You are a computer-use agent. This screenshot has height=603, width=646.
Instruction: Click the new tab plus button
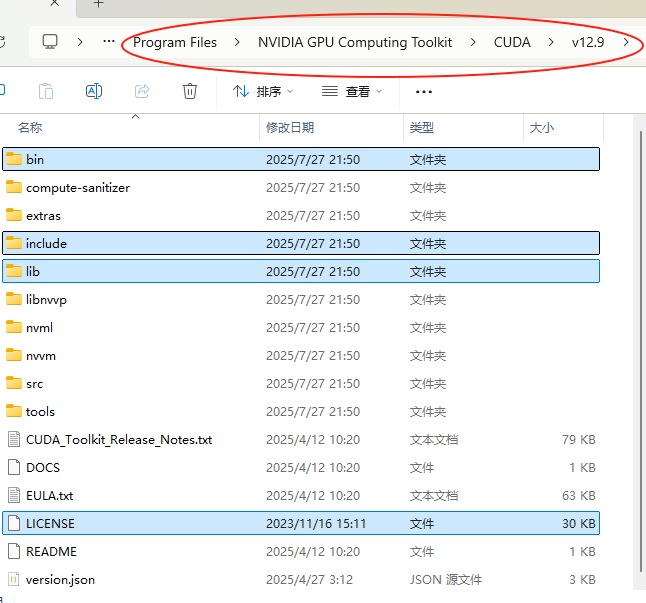pyautogui.click(x=98, y=4)
